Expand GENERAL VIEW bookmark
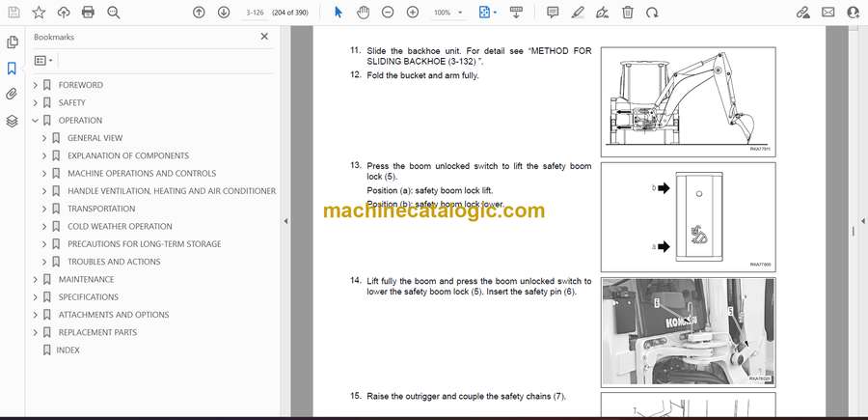868x420 pixels. [44, 138]
